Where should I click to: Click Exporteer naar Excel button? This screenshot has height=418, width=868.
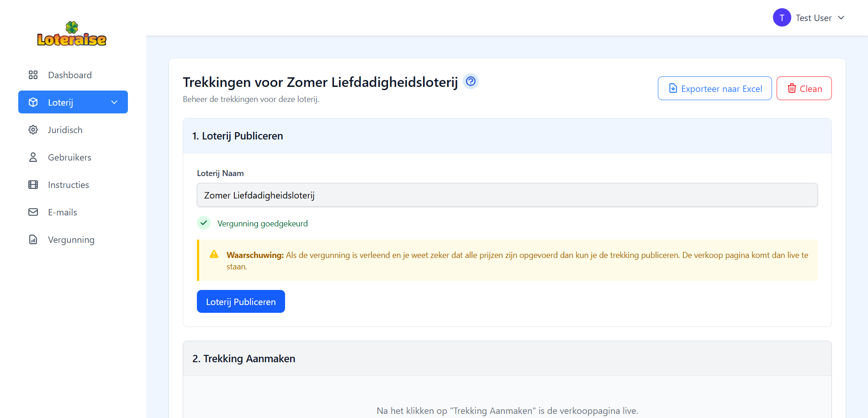point(715,89)
